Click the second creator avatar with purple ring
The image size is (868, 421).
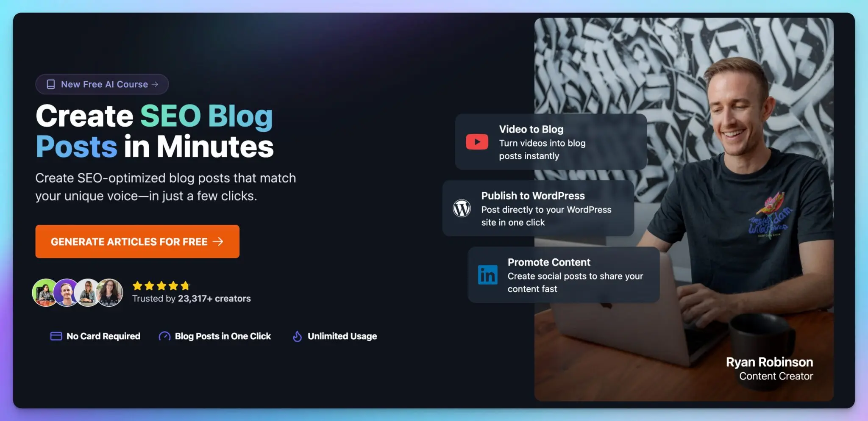click(67, 293)
